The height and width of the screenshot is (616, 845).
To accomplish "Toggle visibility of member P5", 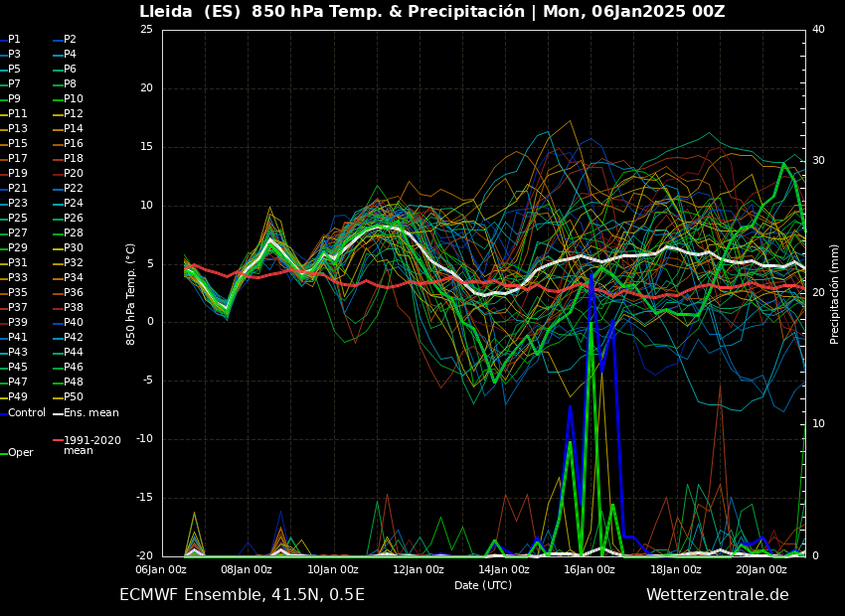I will click(x=6, y=69).
